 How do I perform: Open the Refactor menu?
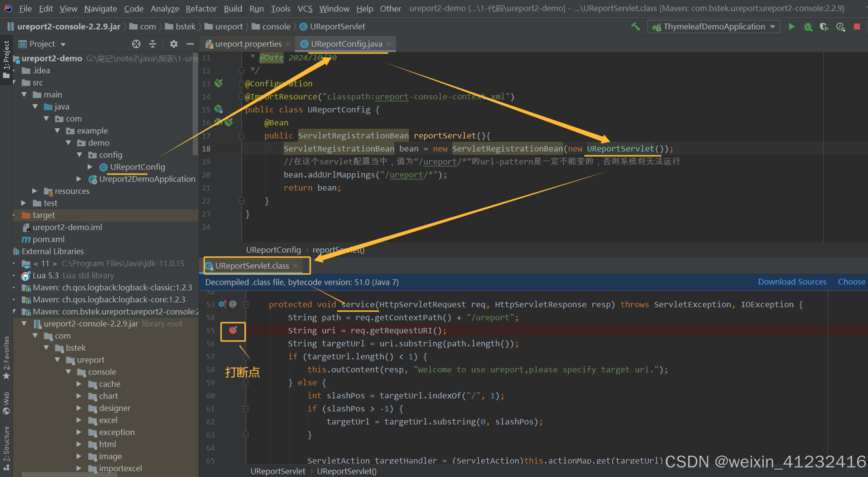click(x=201, y=8)
